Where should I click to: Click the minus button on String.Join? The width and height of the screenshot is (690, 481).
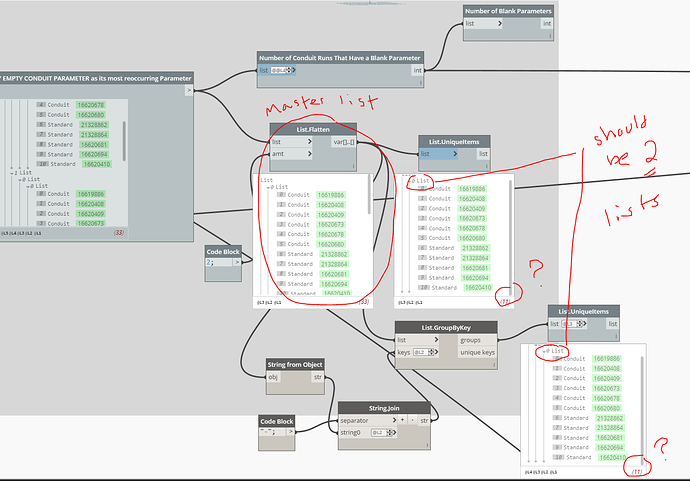(x=412, y=420)
